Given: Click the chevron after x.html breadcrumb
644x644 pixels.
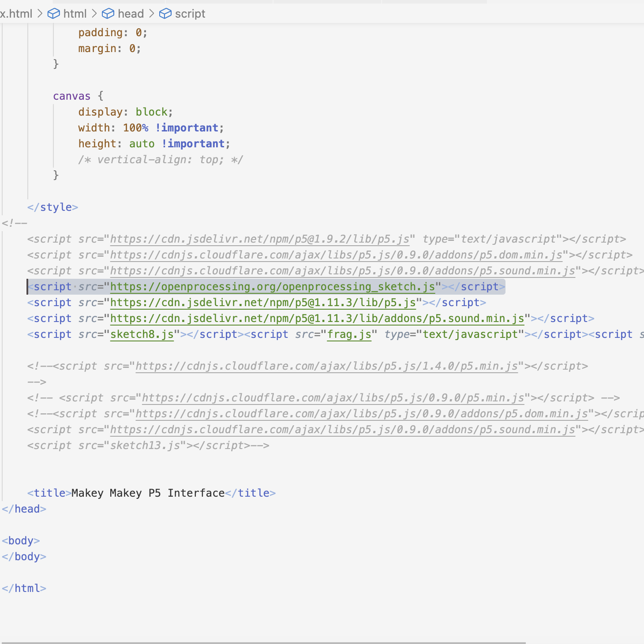Looking at the screenshot, I should [39, 14].
